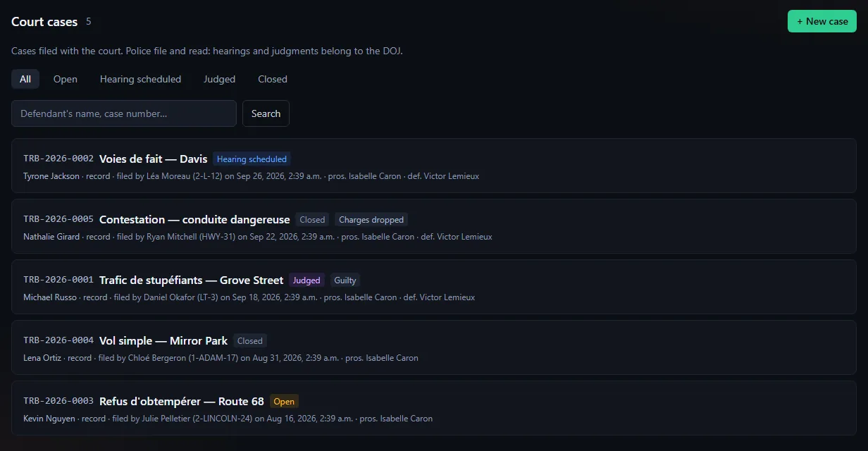Click the Charges dropped badge
Screen dimensions: 868x451
coord(371,220)
